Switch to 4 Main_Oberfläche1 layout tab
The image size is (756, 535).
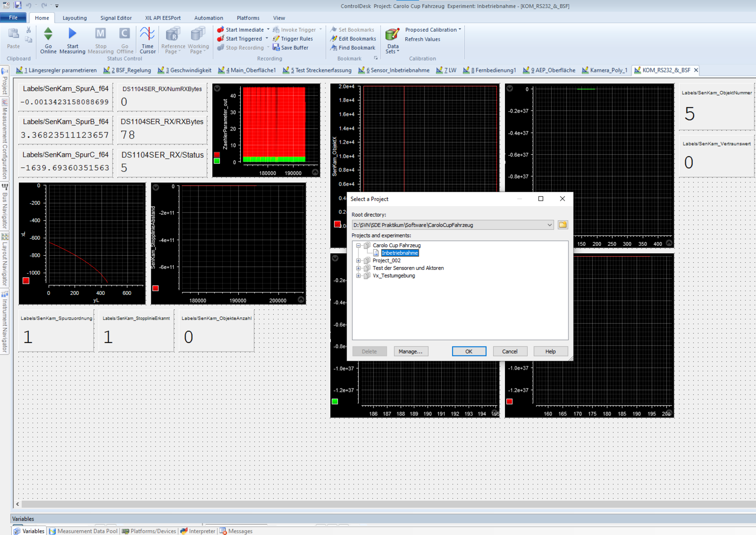tap(247, 70)
